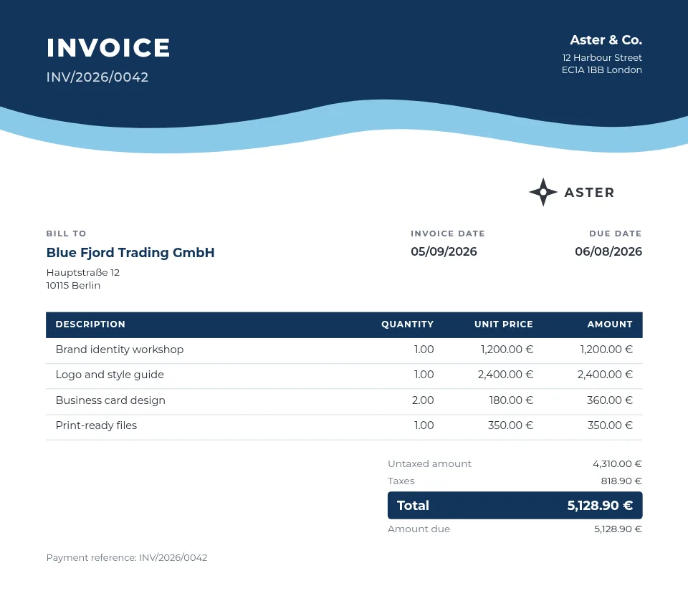Select the 12 Harbour Street address line
Viewport: 688px width, 616px height.
point(602,57)
